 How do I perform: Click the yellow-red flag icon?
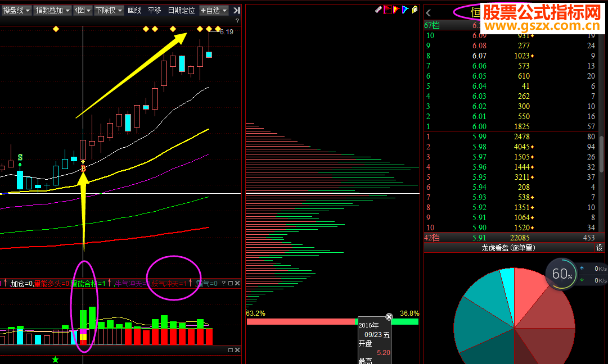[x=397, y=10]
